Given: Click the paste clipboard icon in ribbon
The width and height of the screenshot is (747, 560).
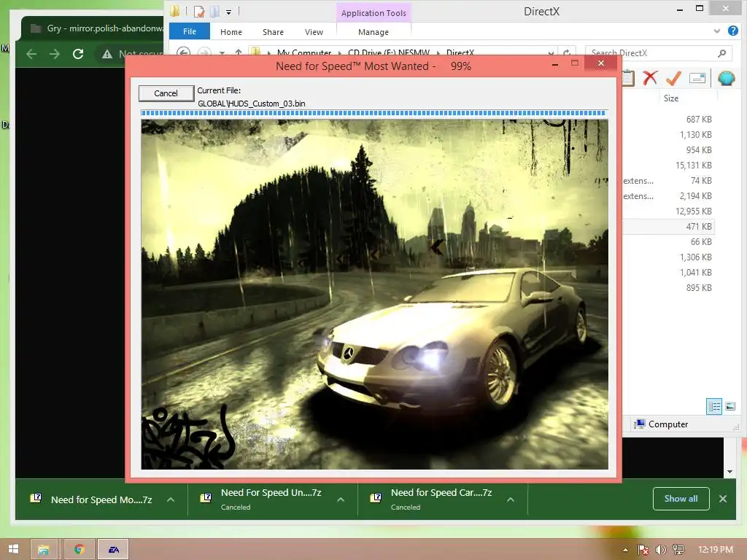Looking at the screenshot, I should 628,77.
